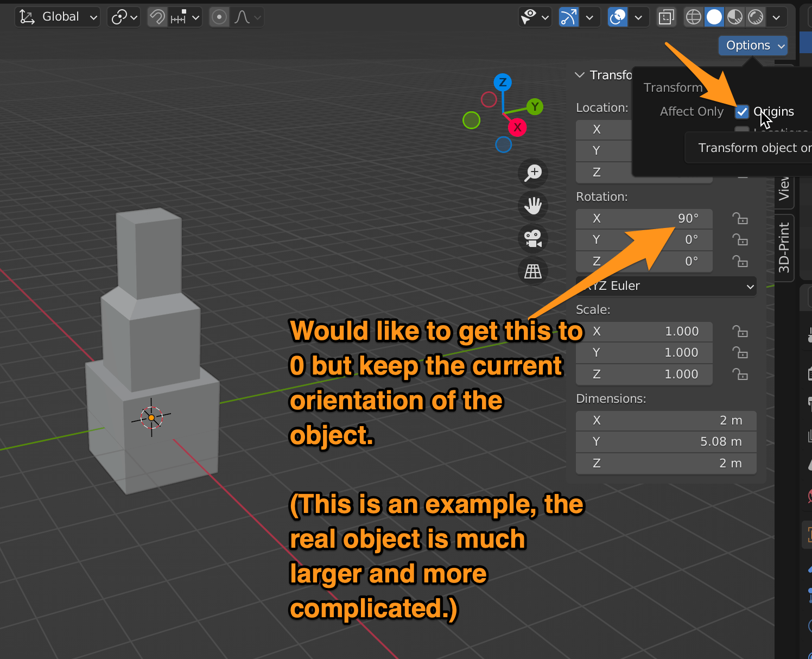812x659 pixels.
Task: Click the magnifier zoom gizmo
Action: click(x=533, y=173)
